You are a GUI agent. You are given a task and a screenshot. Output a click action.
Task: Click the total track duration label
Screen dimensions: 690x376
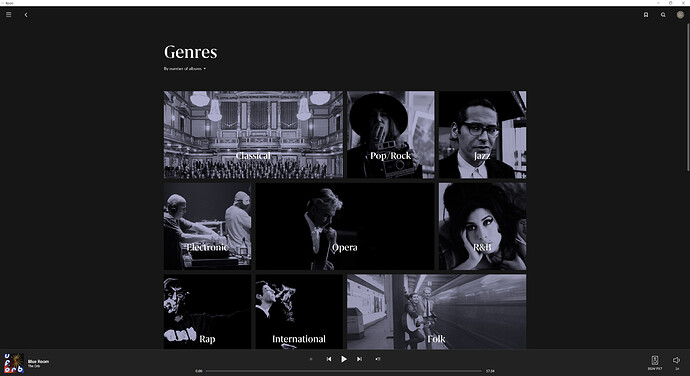(x=490, y=371)
